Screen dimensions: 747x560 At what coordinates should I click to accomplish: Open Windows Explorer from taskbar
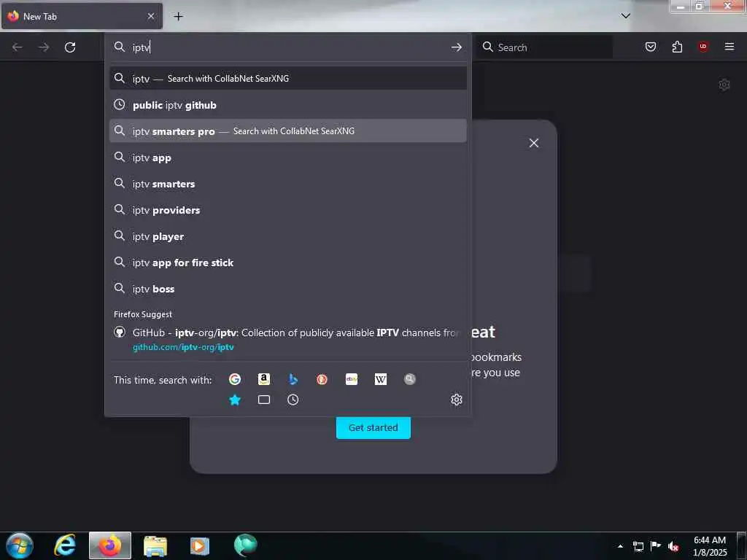155,545
